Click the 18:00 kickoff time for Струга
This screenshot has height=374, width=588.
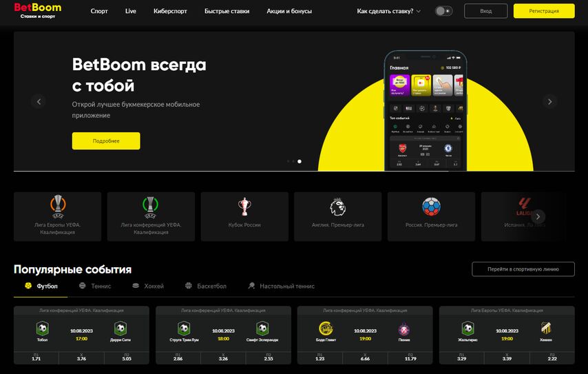tap(223, 338)
